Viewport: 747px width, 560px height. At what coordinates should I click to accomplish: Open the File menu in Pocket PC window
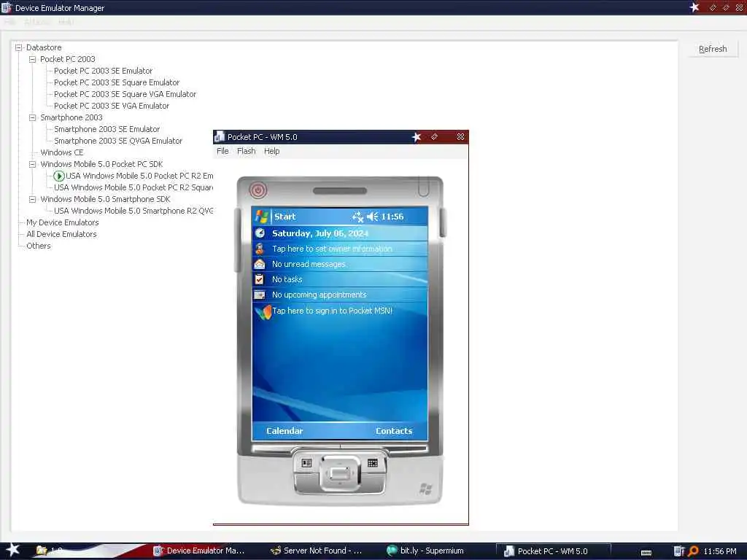click(222, 151)
